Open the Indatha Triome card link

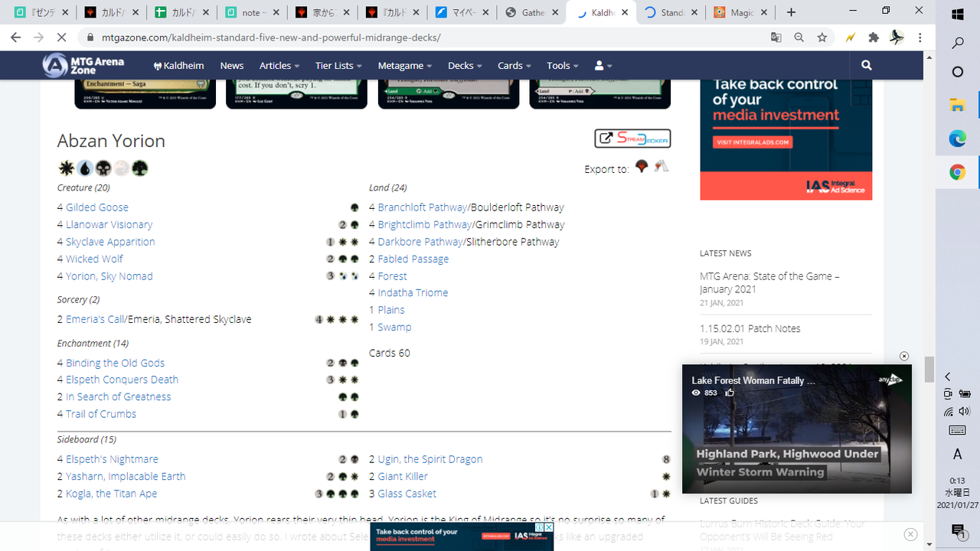(413, 292)
